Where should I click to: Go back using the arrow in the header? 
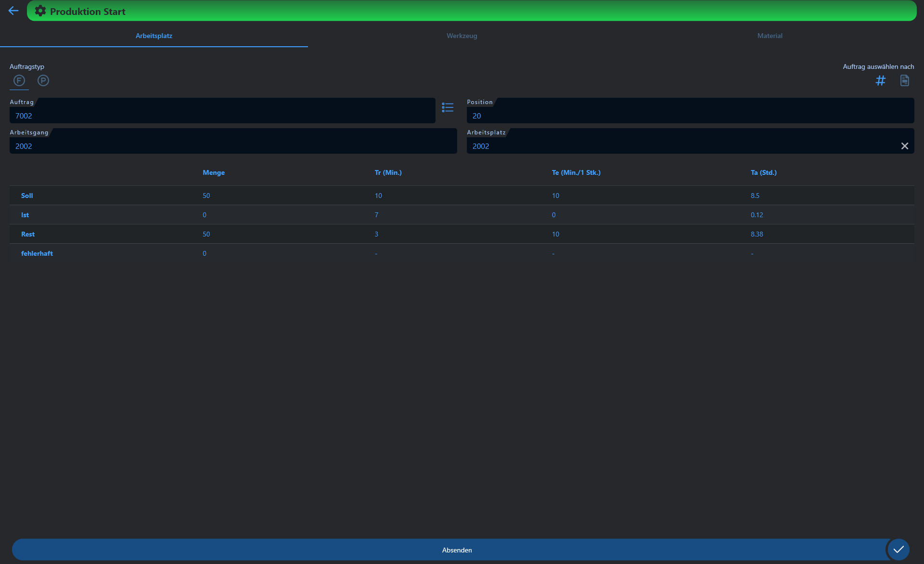point(13,11)
